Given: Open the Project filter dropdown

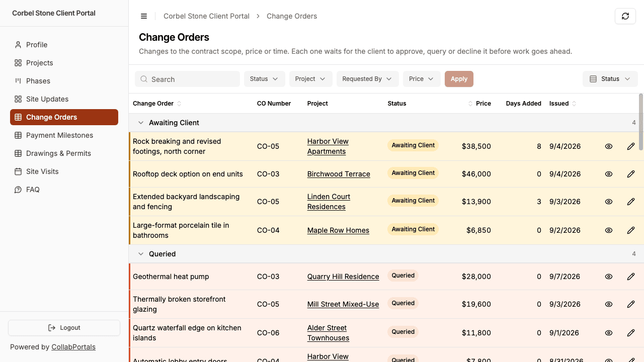Looking at the screenshot, I should [x=311, y=79].
